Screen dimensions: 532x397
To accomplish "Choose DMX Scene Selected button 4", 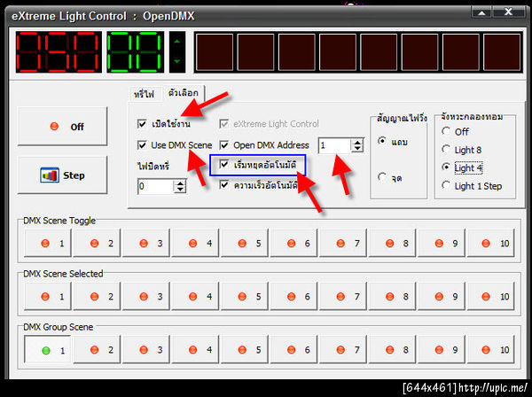I will (x=195, y=297).
